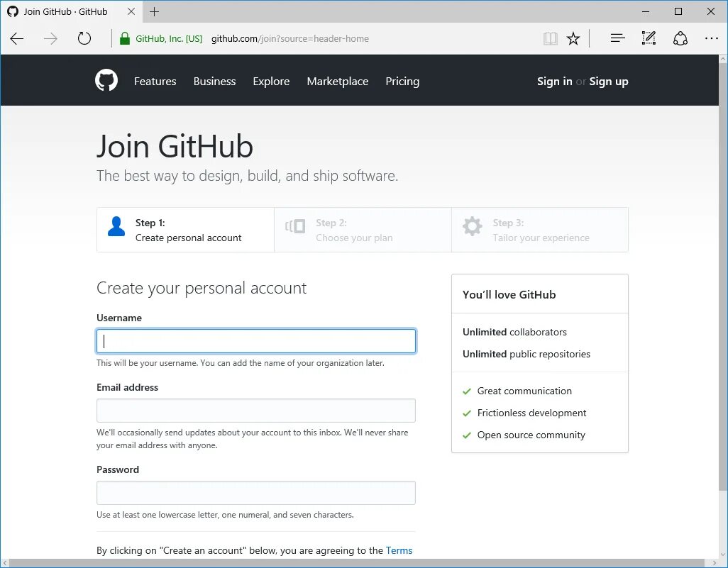Click into the Username field

pyautogui.click(x=256, y=341)
